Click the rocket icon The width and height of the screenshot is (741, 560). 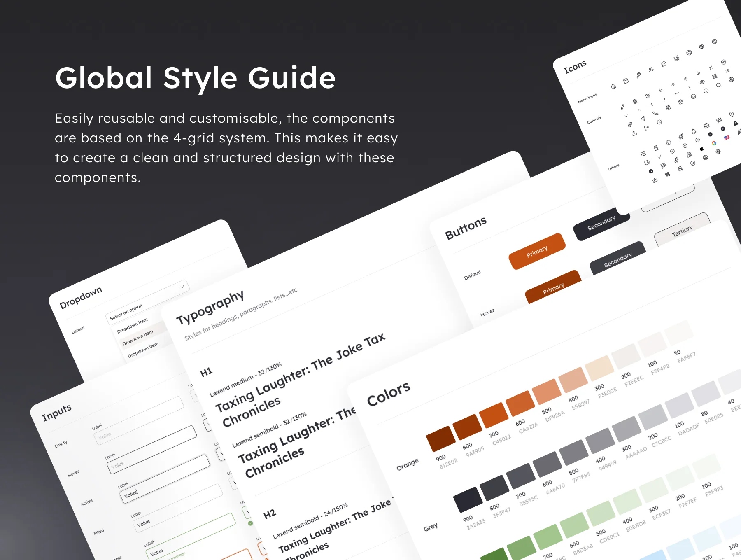(681, 136)
